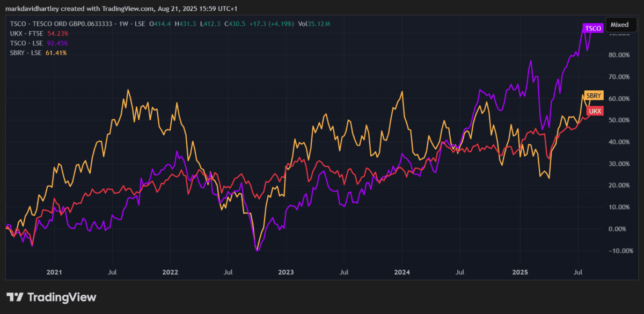Click the 2021 label on time axis

click(x=54, y=272)
